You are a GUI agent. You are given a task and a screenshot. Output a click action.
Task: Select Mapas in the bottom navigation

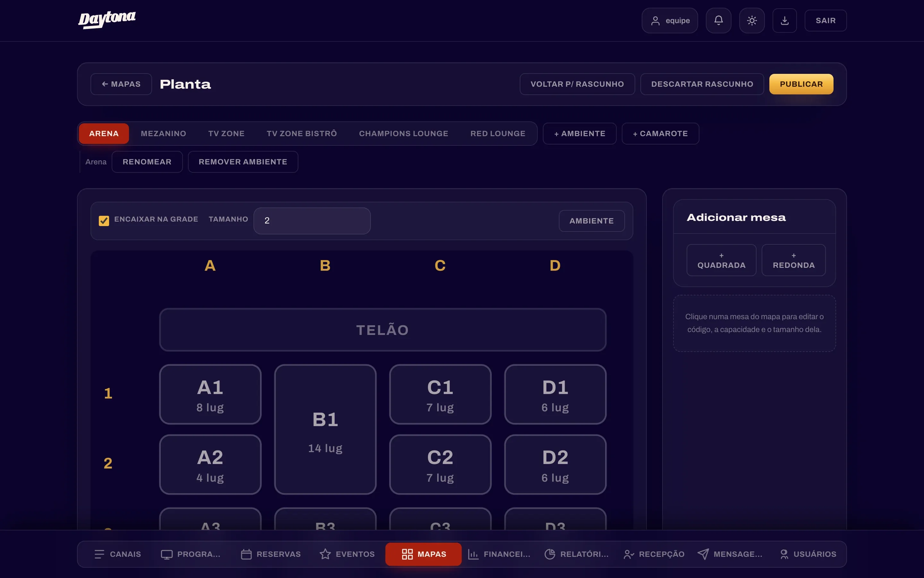(x=424, y=554)
